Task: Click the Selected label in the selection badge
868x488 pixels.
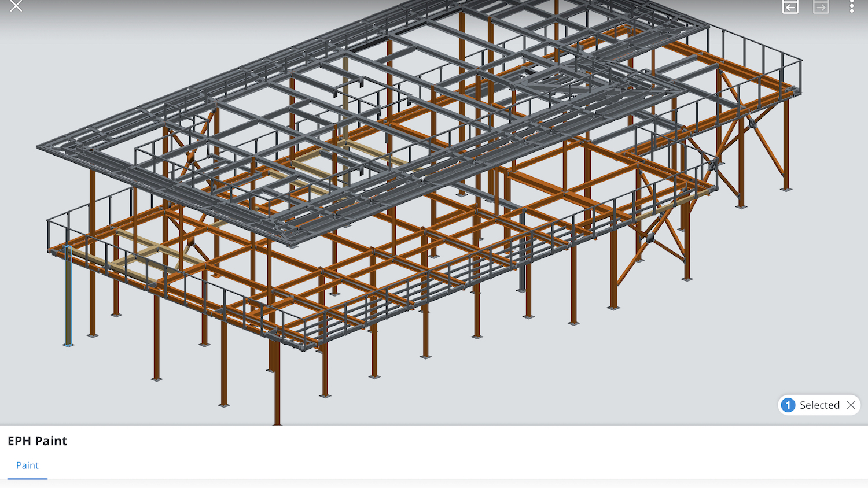Action: tap(819, 405)
